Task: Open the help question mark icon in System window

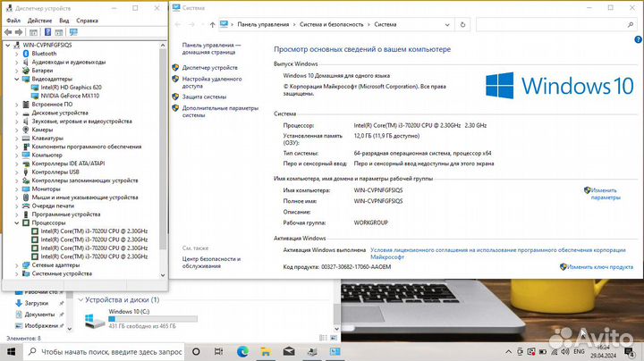Action: click(638, 39)
